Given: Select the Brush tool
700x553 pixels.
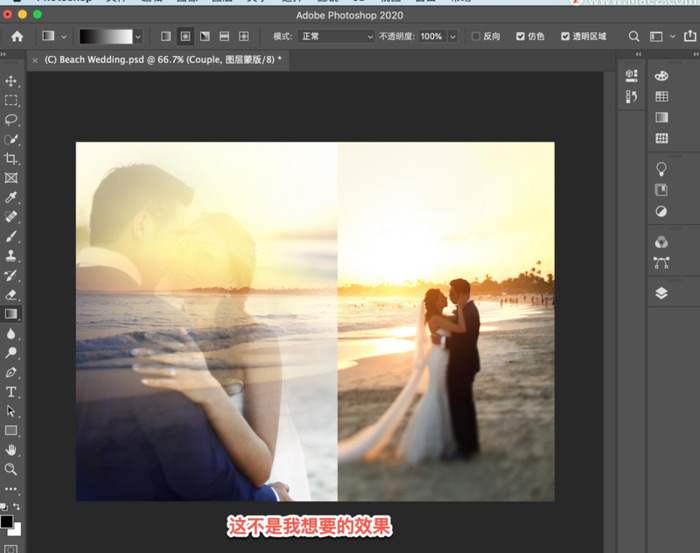Looking at the screenshot, I should pyautogui.click(x=11, y=237).
